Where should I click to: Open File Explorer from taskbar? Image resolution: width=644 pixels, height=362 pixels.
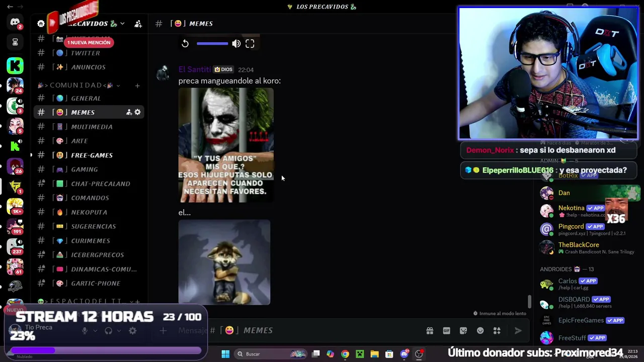pyautogui.click(x=374, y=354)
